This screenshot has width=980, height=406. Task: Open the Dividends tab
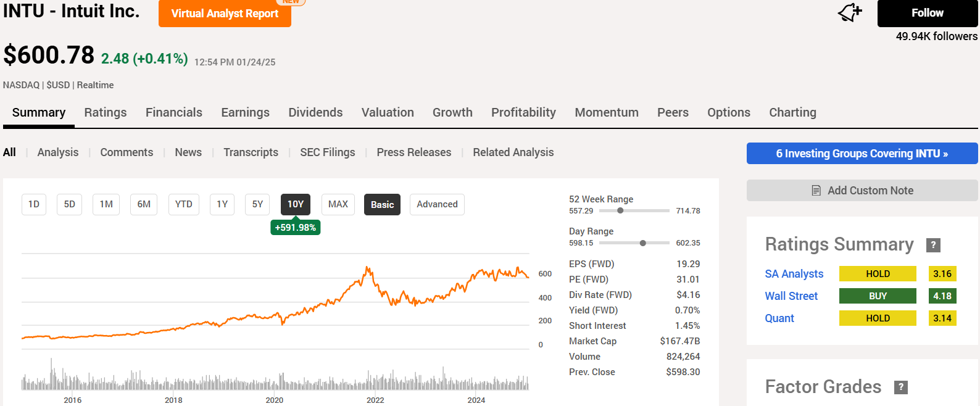click(315, 112)
